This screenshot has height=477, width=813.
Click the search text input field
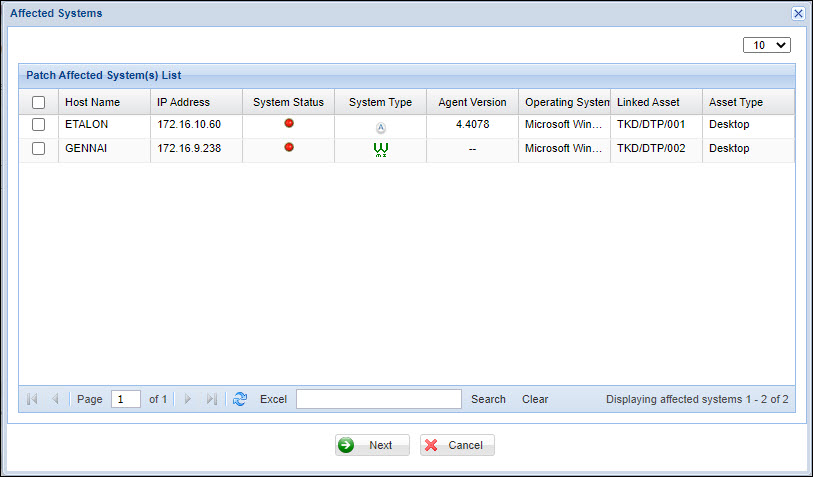(378, 399)
